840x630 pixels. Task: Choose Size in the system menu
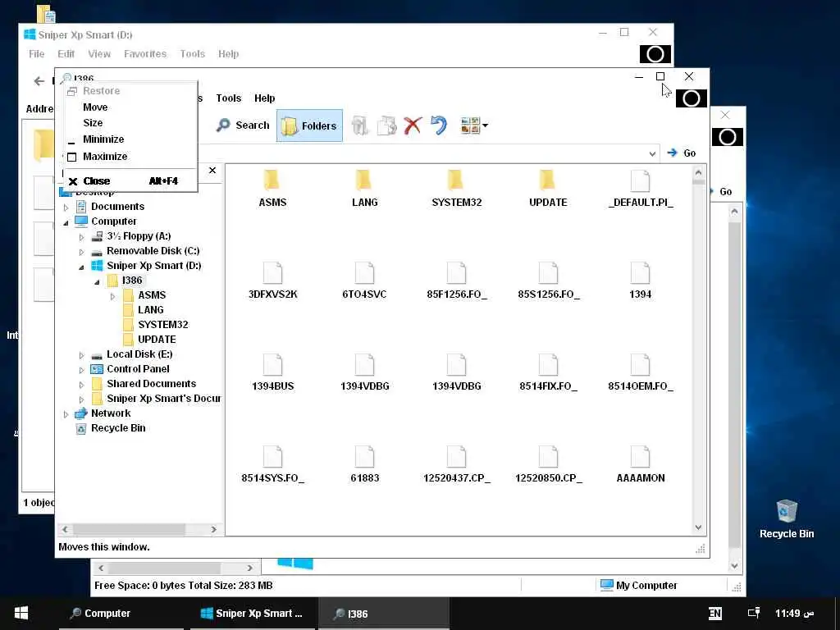click(x=130, y=123)
